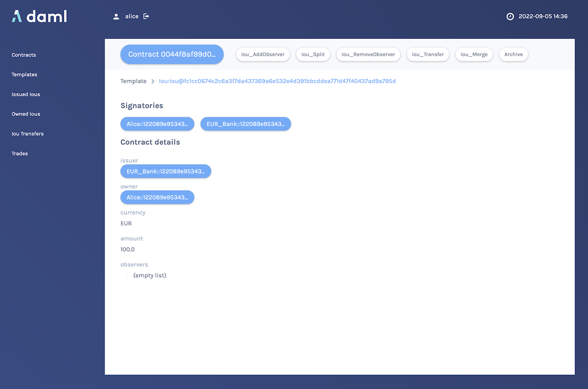Follow the Iou template breadcrumb link
The width and height of the screenshot is (588, 389).
[277, 81]
